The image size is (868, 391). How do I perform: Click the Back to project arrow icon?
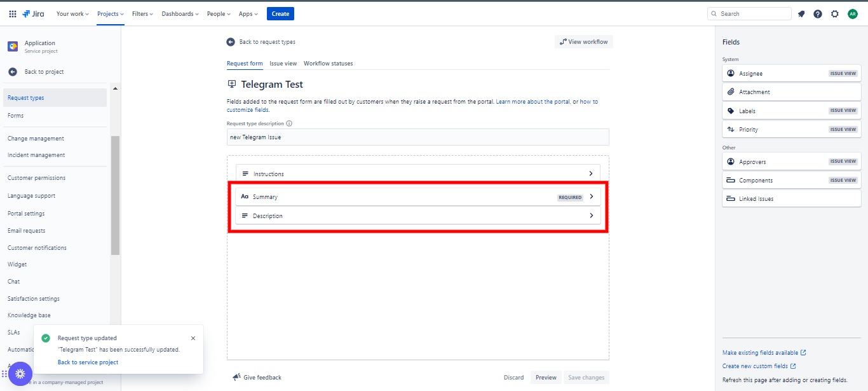(13, 72)
